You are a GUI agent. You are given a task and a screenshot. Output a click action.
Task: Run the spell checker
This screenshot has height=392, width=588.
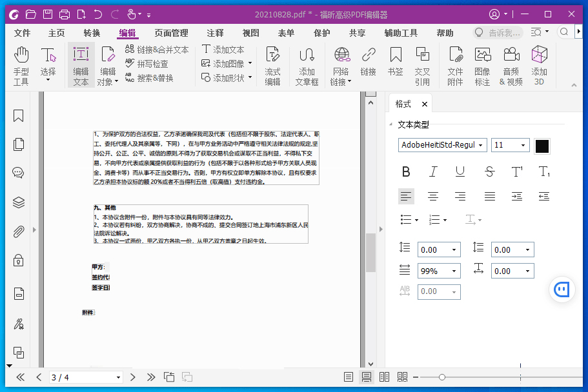click(154, 64)
